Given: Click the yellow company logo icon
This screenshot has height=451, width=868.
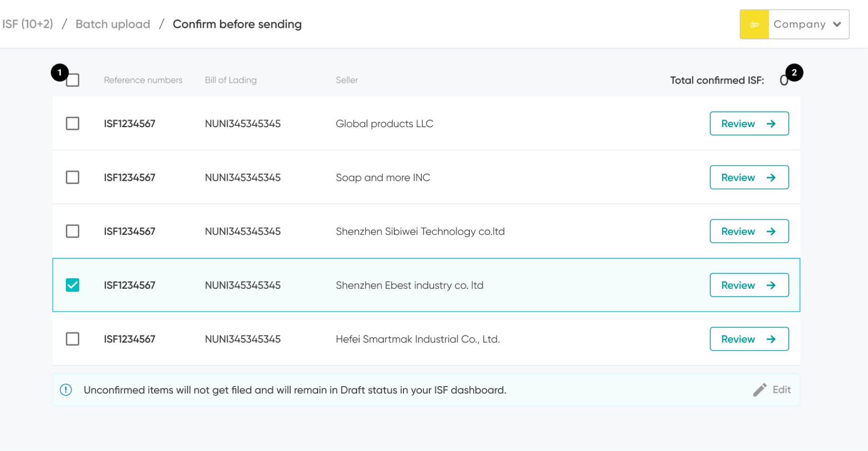Looking at the screenshot, I should (754, 24).
